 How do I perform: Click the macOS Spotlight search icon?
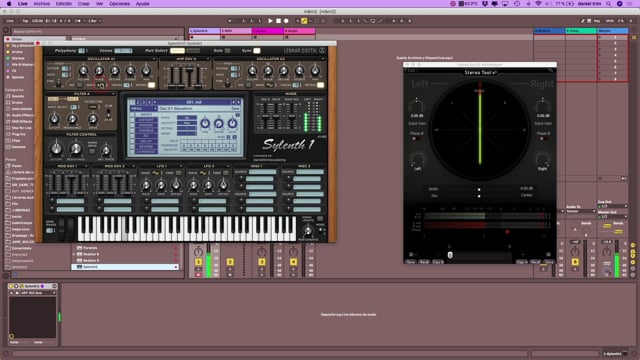(x=608, y=4)
